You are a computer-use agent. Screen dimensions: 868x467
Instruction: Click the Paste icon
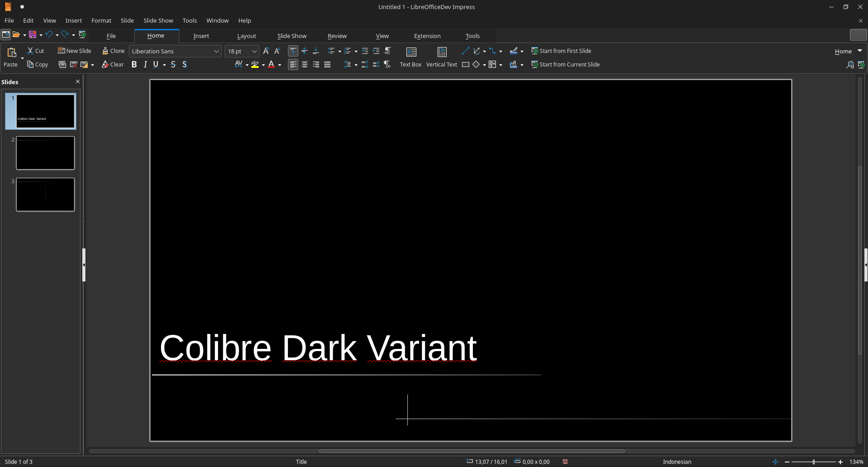(x=12, y=52)
